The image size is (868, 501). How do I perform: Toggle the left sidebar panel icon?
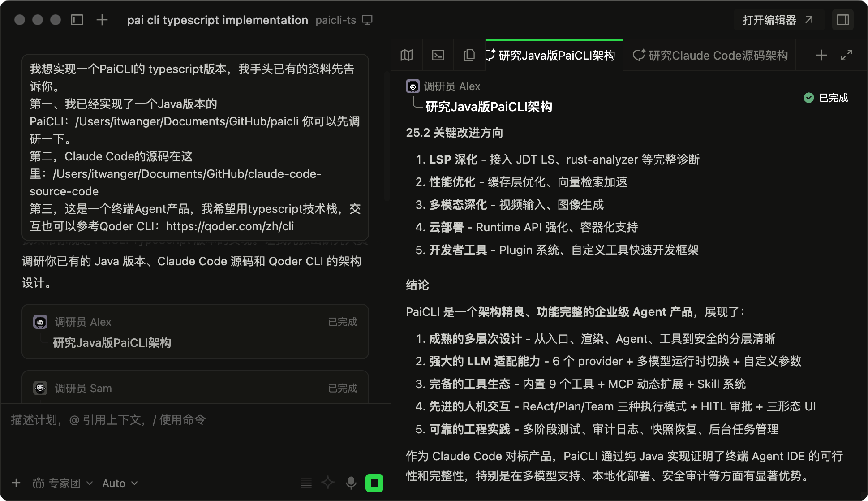click(x=77, y=20)
